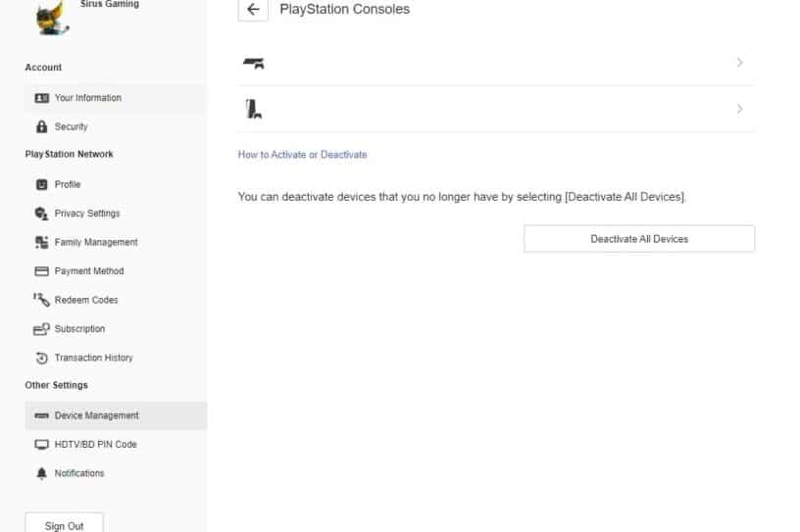Open Privacy Settings from the sidebar

click(116, 214)
